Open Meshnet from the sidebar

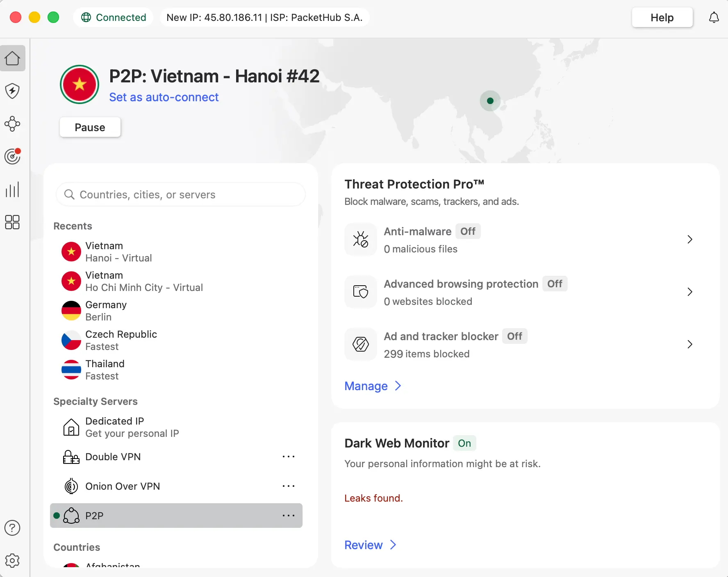pos(13,124)
